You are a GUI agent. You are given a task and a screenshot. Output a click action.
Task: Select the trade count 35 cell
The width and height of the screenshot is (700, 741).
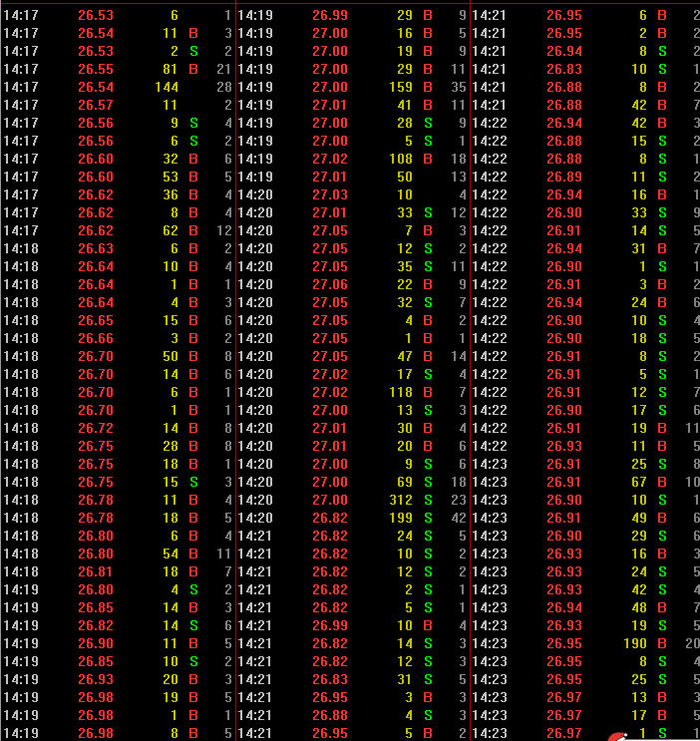click(x=459, y=87)
